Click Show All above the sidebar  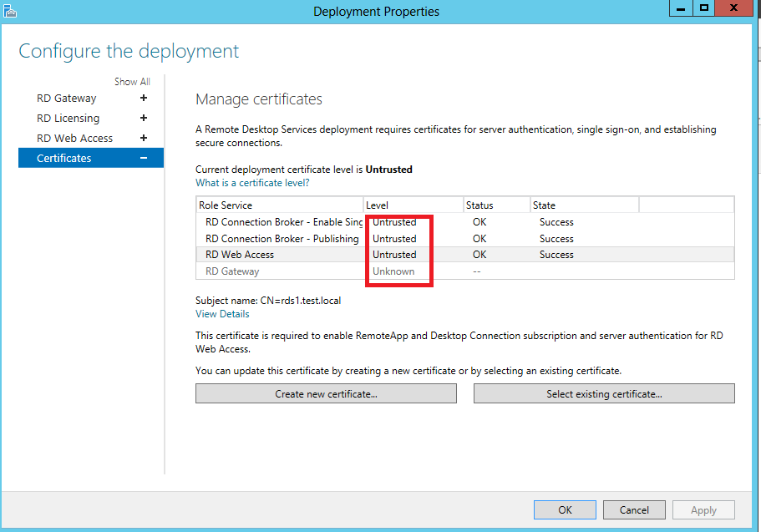[132, 82]
